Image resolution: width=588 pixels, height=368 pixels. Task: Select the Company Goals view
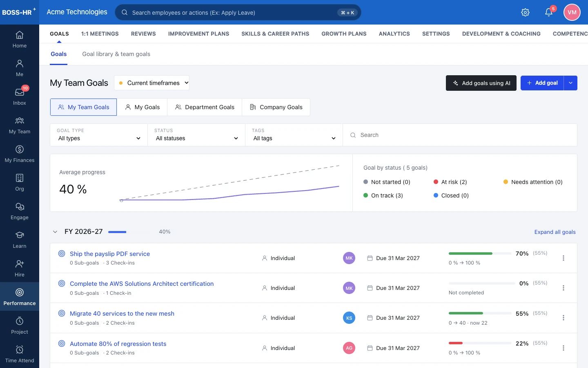(276, 107)
